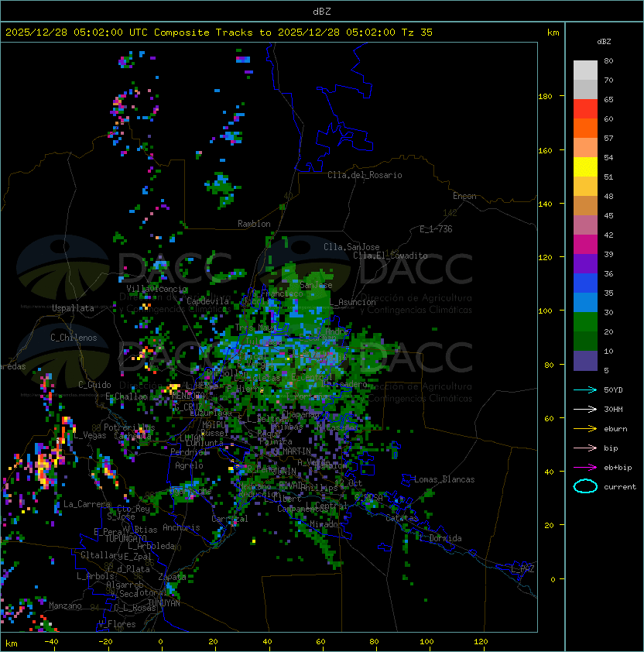Click the Potrerillos place label
The image size is (644, 652).
pos(129,427)
